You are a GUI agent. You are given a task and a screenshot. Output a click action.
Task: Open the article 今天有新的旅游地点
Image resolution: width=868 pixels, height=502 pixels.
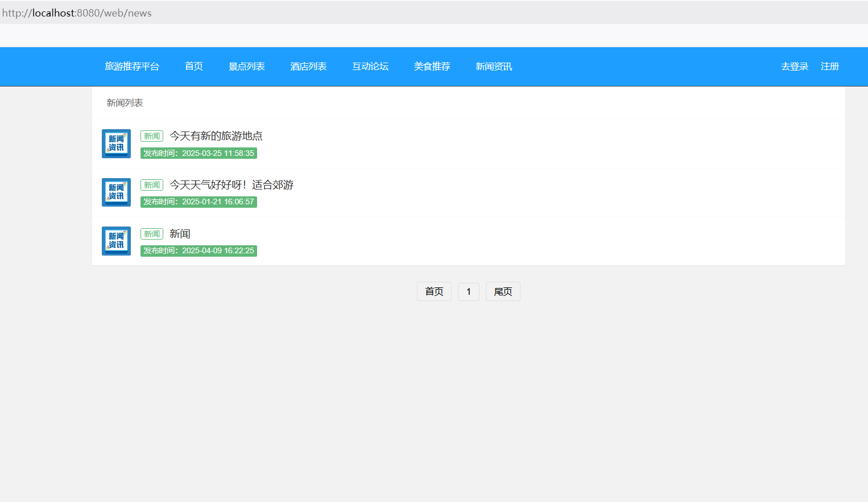pyautogui.click(x=216, y=136)
